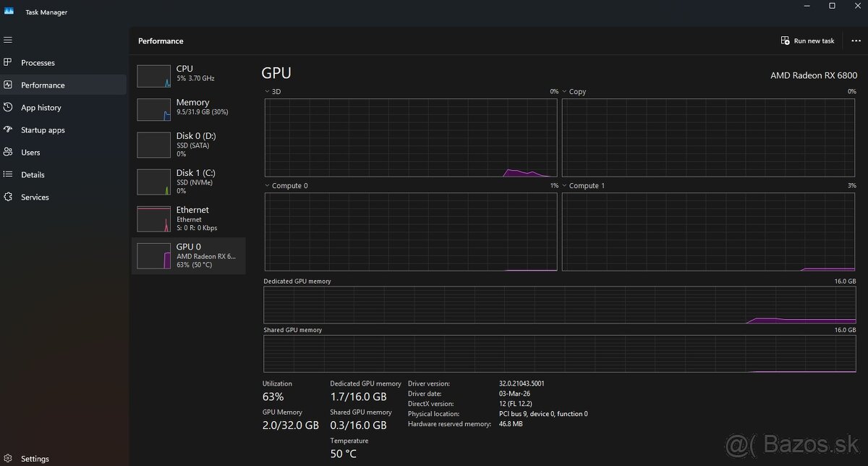Click the Compute 1 usage graph
This screenshot has width=868, height=466.
(x=709, y=232)
